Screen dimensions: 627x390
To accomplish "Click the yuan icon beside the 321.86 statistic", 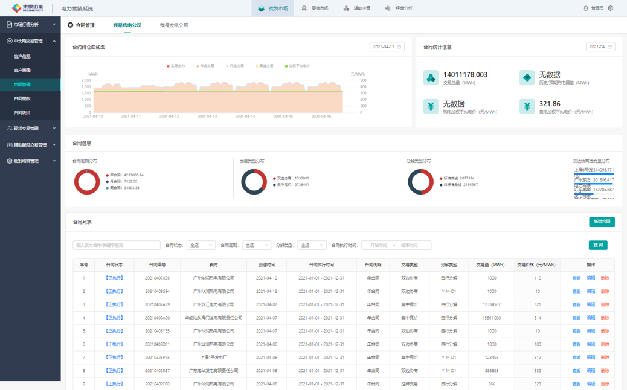I will [527, 106].
